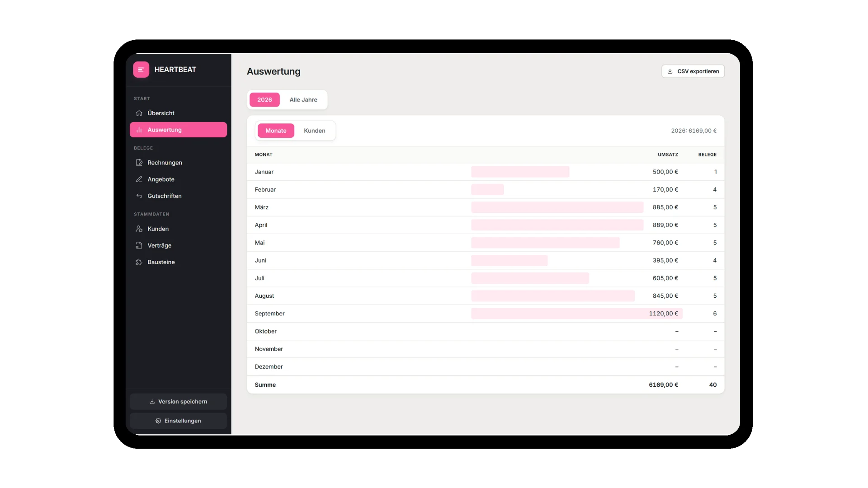Click the Juni revenue value 395,00 €
The image size is (868, 488).
(665, 260)
